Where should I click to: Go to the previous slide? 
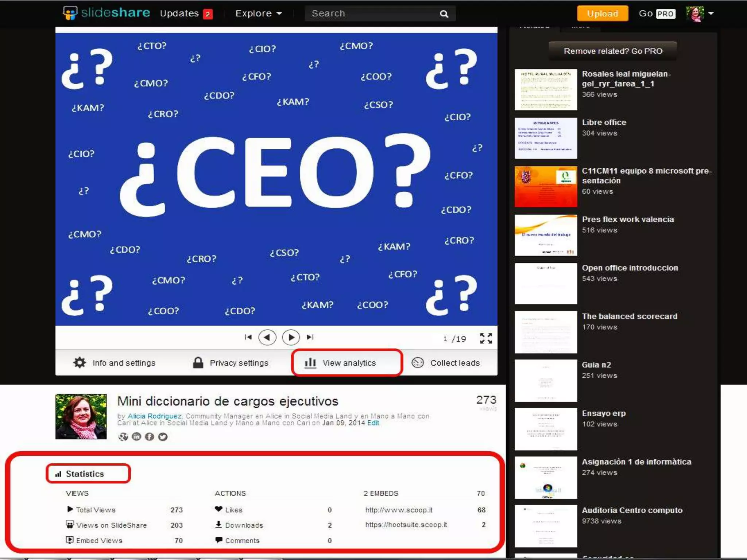point(267,337)
